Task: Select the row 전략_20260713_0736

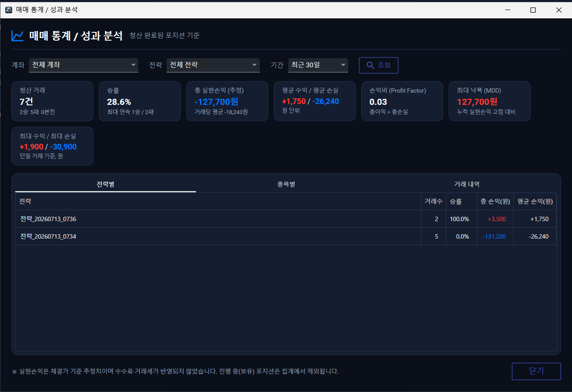Action: click(x=286, y=219)
